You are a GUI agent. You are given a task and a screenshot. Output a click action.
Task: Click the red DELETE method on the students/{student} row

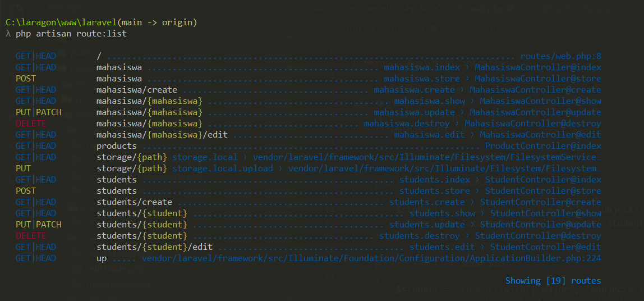(31, 236)
